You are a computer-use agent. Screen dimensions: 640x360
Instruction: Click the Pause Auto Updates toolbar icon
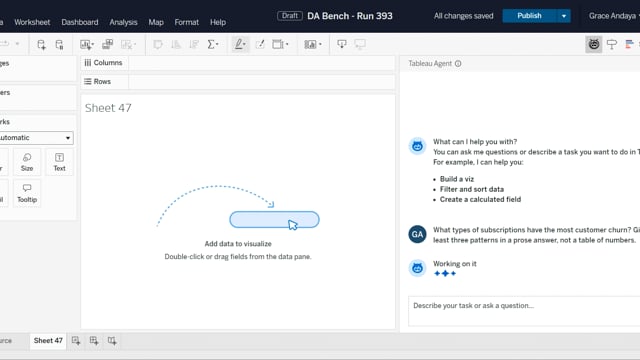coord(60,44)
